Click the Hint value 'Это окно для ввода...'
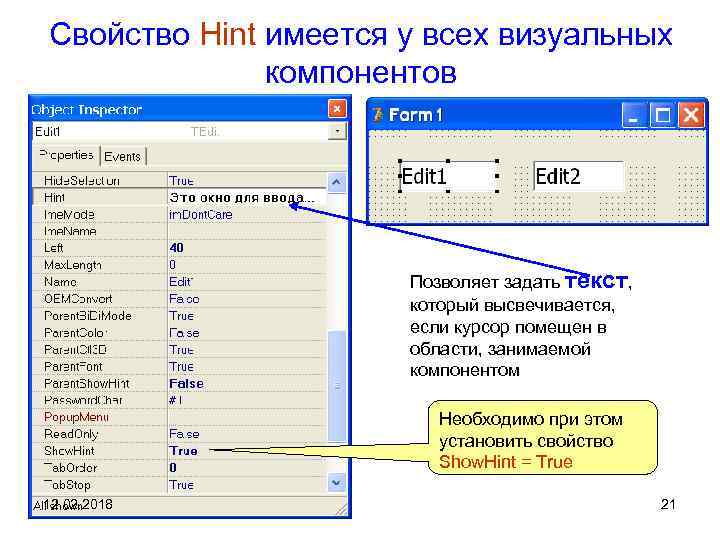Screen dimensions: 720x540 point(242,198)
